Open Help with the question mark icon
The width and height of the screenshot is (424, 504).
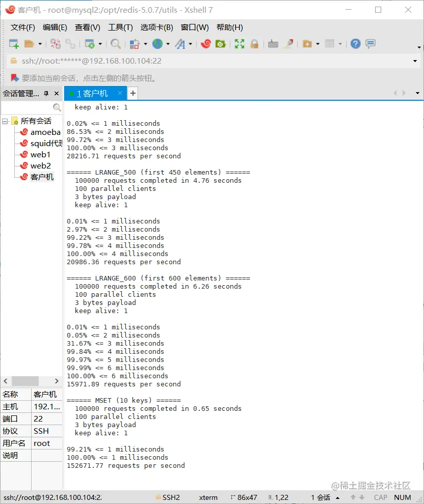pyautogui.click(x=356, y=44)
